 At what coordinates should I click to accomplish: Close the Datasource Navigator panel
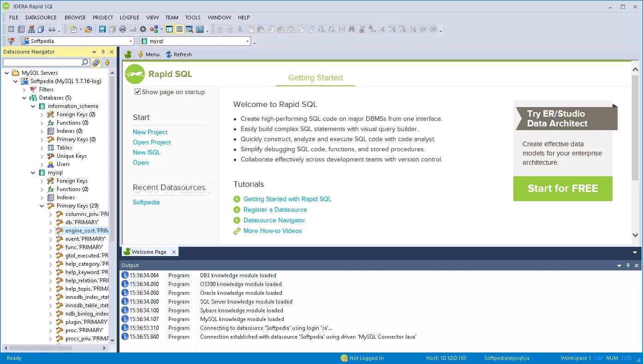(x=111, y=52)
